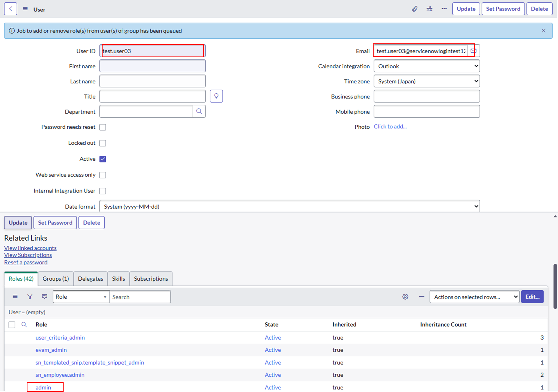Click the admin role link
The image size is (558, 392).
[x=43, y=387]
